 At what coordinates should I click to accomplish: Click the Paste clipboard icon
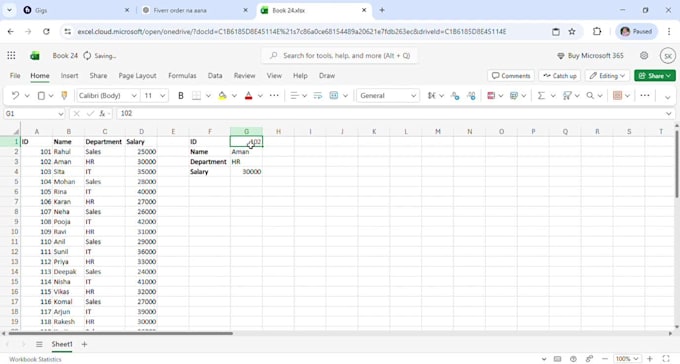41,95
